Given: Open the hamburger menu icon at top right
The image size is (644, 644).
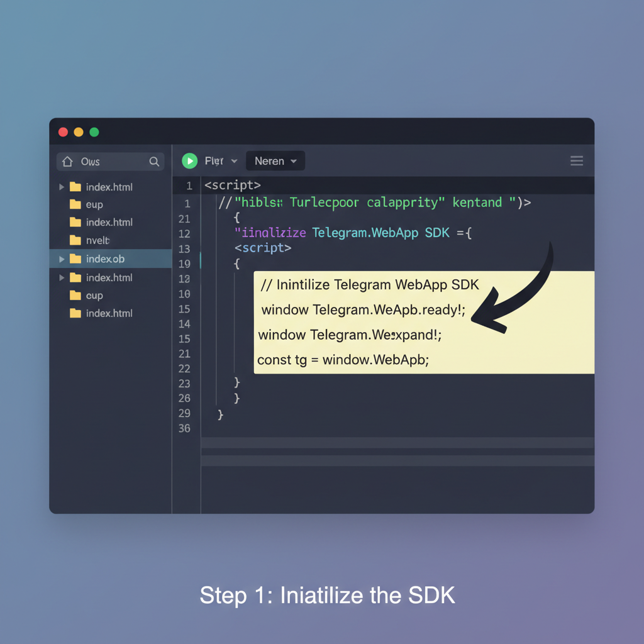Looking at the screenshot, I should click(576, 160).
